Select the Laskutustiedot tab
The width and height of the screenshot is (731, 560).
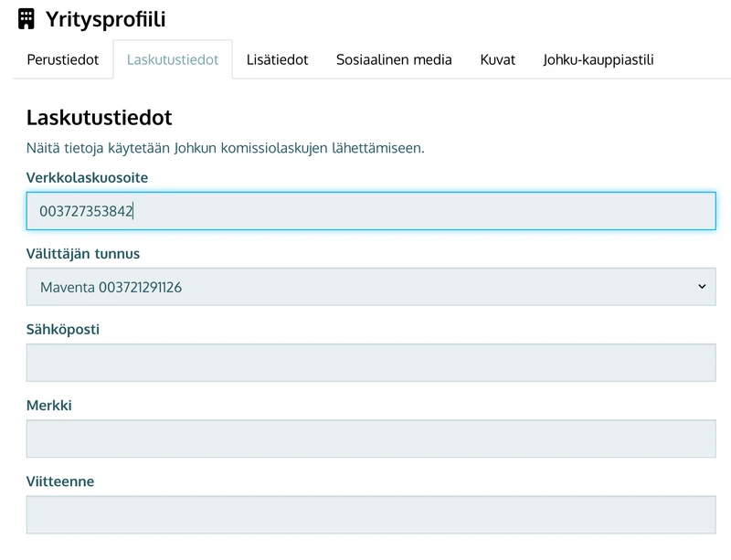click(173, 59)
